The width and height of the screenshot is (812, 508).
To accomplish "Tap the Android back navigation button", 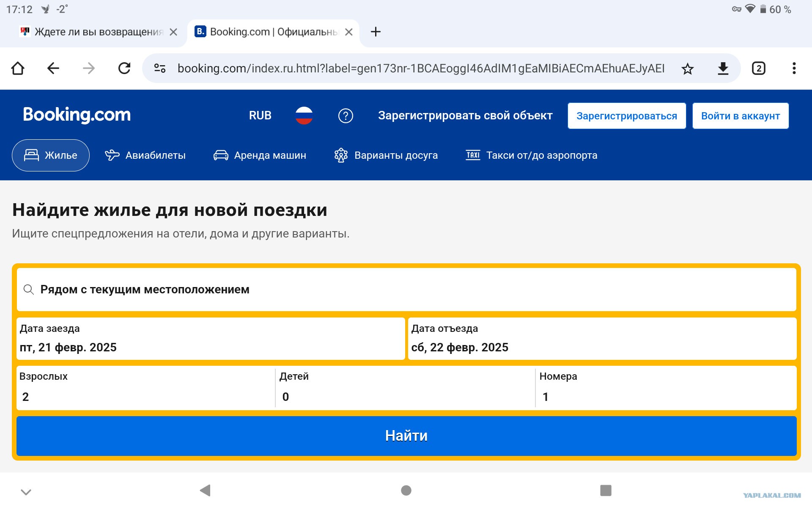I will pyautogui.click(x=205, y=490).
